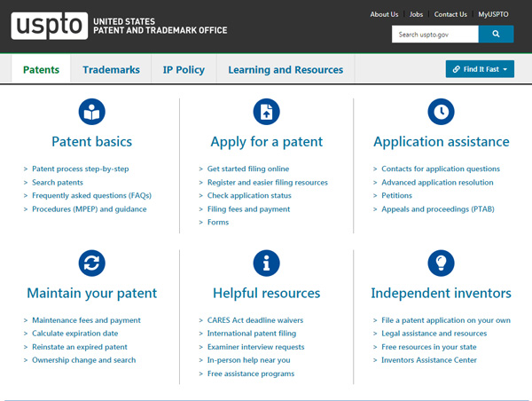Image resolution: width=532 pixels, height=401 pixels.
Task: Click the Helpful resources heading
Action: tap(266, 293)
